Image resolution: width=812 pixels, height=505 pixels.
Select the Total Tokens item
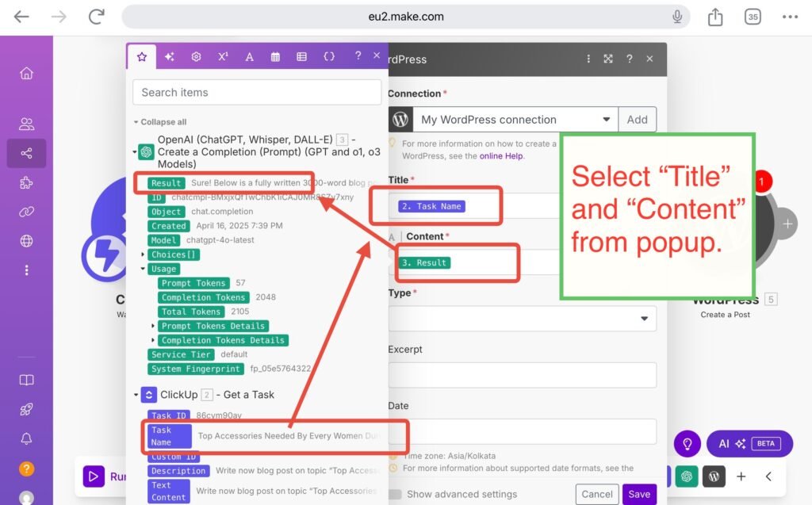coord(191,312)
